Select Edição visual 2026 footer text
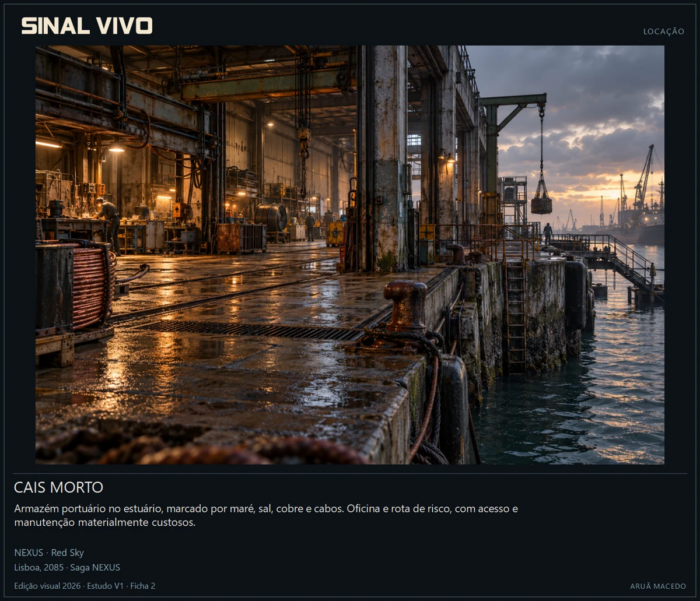The image size is (700, 601). [x=85, y=586]
